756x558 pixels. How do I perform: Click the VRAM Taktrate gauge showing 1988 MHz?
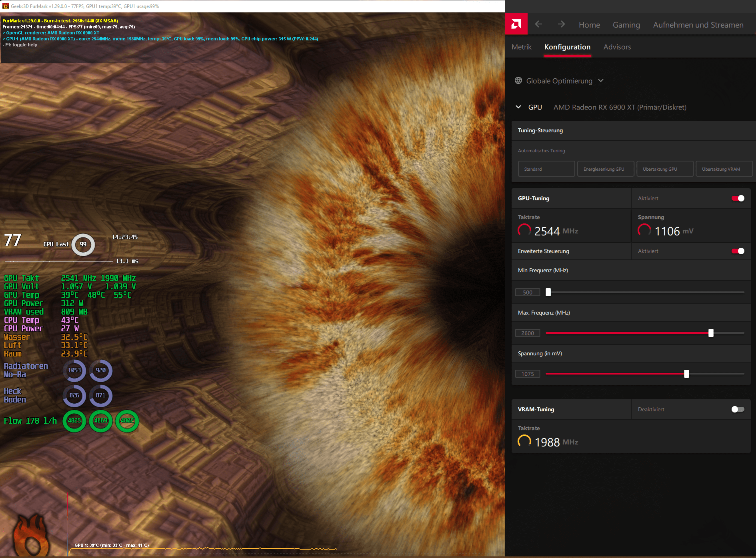[x=524, y=441]
